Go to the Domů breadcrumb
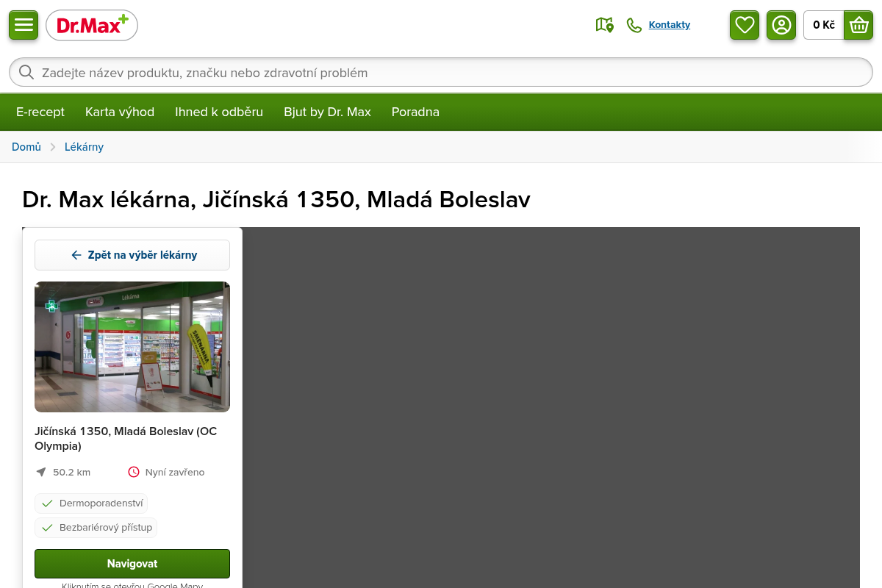This screenshot has height=588, width=882. coord(26,147)
